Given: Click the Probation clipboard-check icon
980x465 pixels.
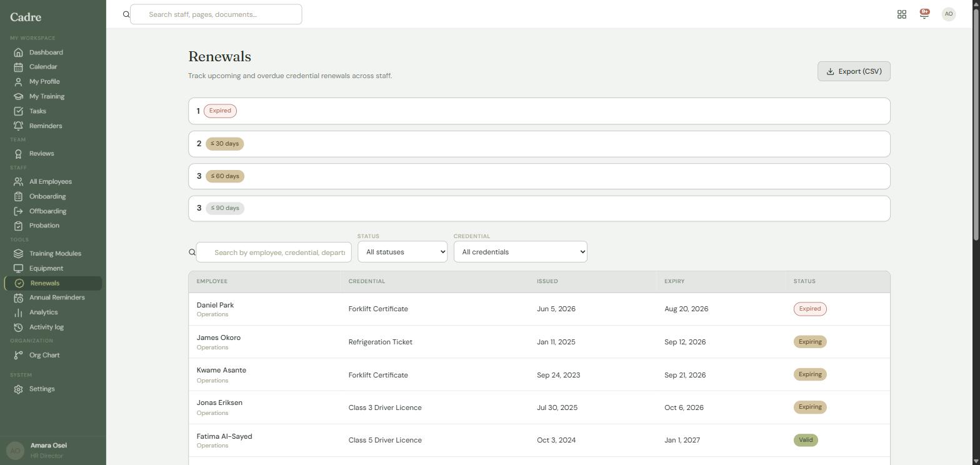Looking at the screenshot, I should [18, 226].
